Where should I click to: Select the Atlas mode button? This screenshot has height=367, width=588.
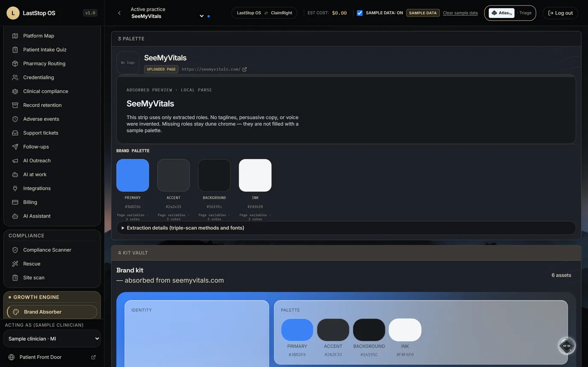(x=502, y=13)
